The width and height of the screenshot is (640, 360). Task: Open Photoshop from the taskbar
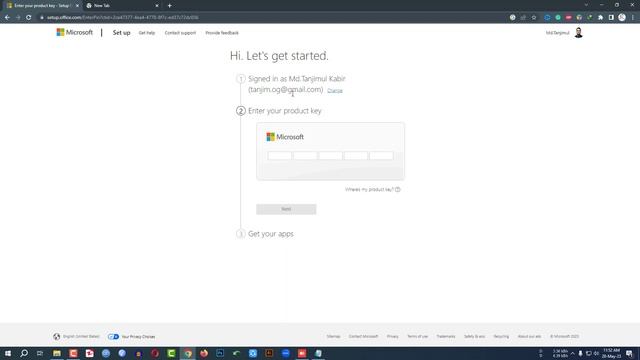pos(220,353)
